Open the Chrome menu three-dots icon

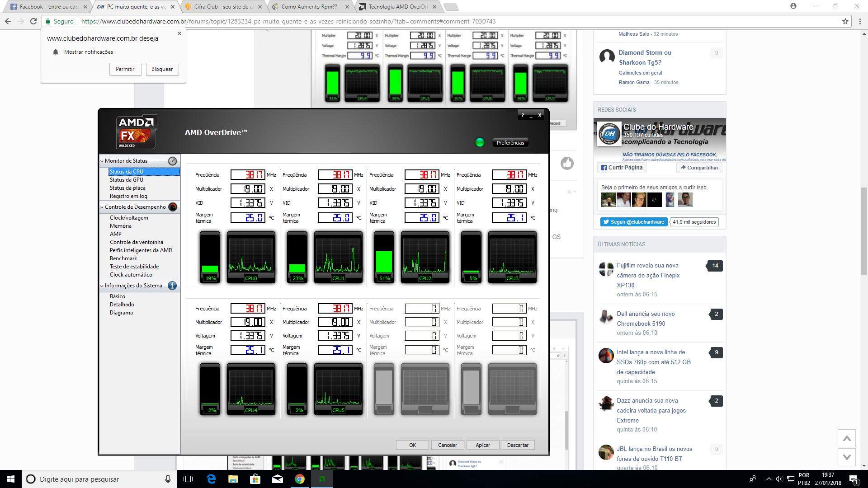(860, 21)
